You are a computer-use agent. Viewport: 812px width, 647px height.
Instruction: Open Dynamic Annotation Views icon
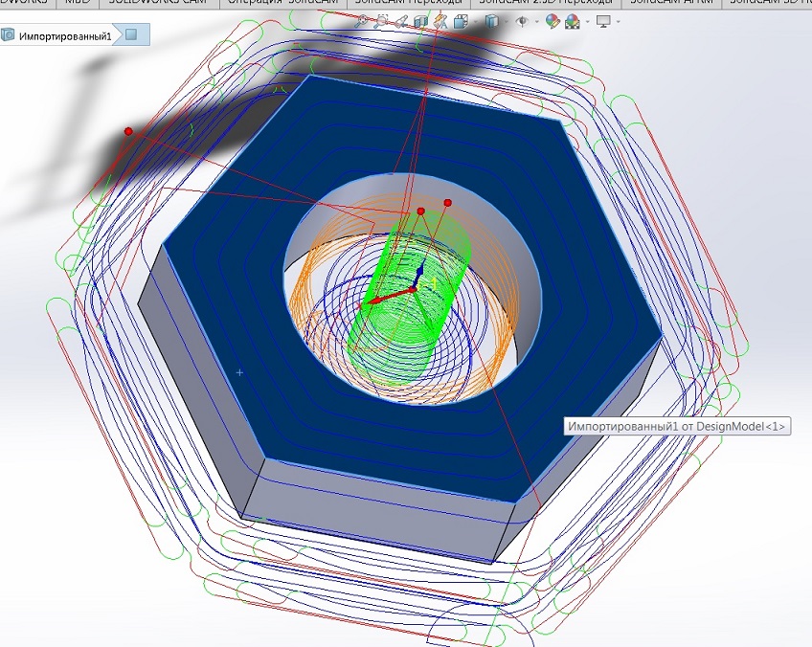tap(440, 21)
